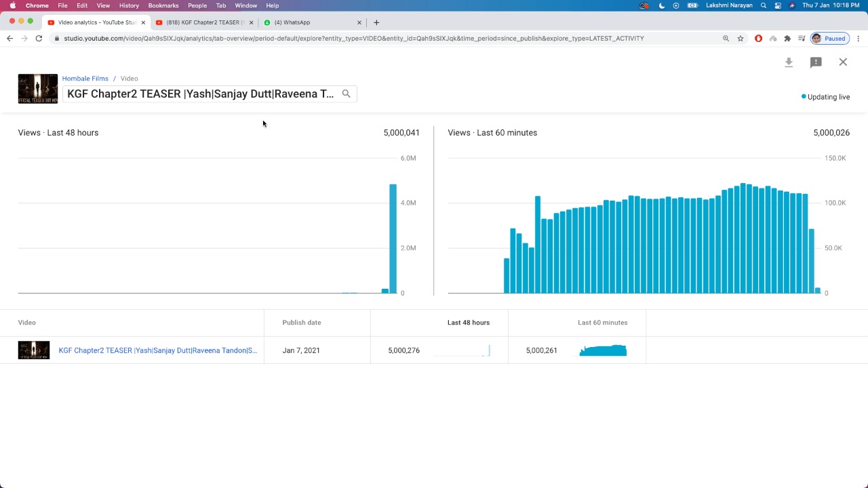Screen dimensions: 868x488
Task: Click Views Last 60 minutes heading
Action: (492, 133)
